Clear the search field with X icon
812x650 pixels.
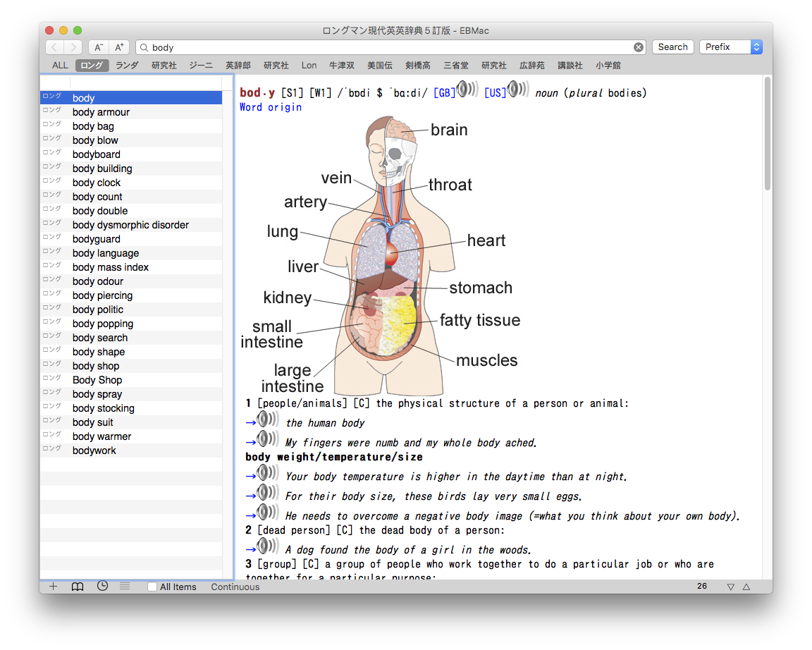[x=639, y=47]
